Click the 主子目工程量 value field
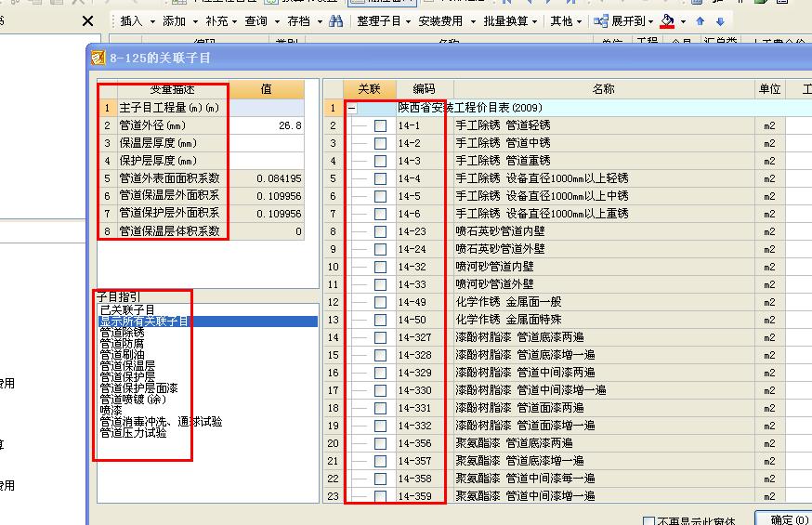812x525 pixels. coord(267,108)
